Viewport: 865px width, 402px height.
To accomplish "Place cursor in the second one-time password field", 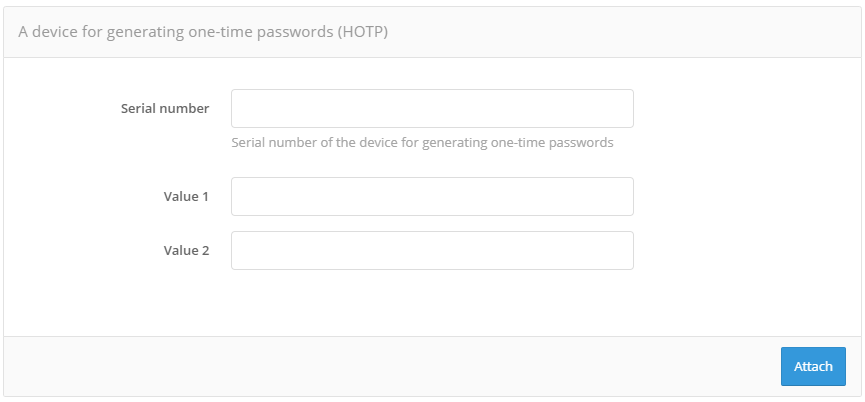I will 432,250.
